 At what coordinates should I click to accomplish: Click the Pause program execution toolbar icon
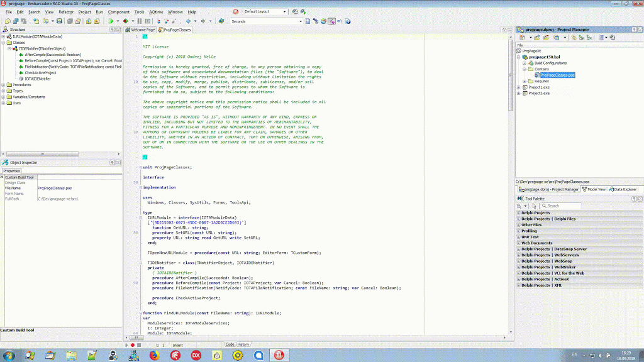139,21
